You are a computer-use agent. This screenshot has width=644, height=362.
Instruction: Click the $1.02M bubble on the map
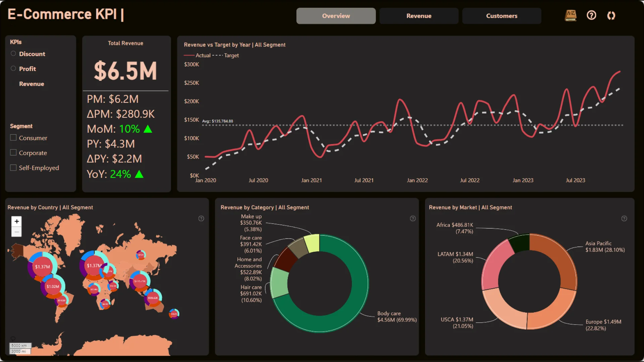[53, 287]
